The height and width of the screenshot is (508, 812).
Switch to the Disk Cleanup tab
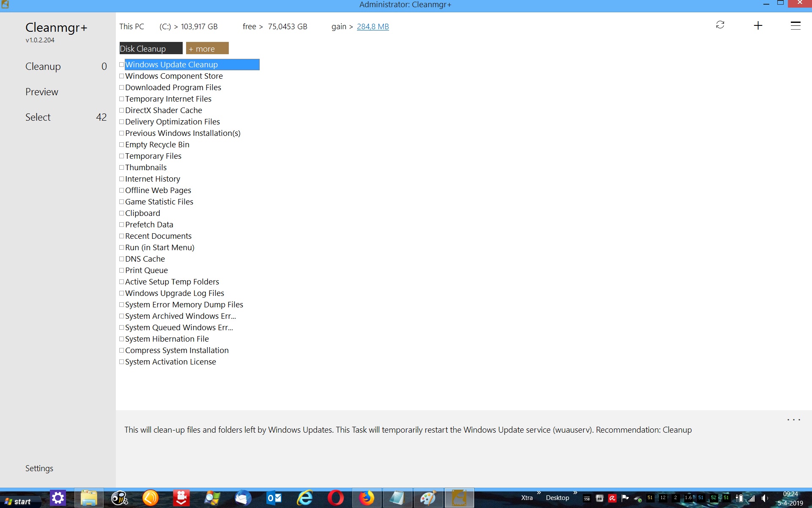click(x=151, y=48)
